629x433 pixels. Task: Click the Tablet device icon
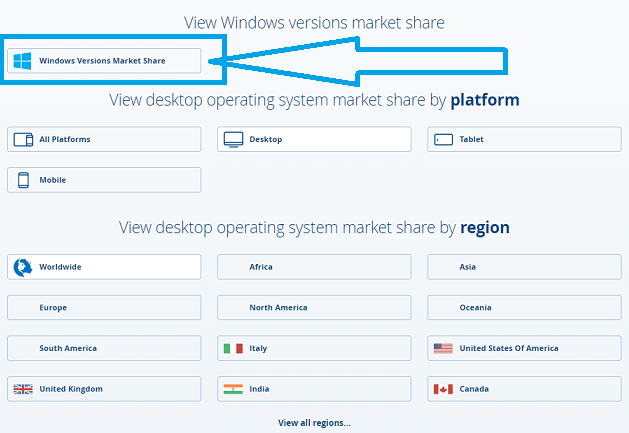click(443, 140)
